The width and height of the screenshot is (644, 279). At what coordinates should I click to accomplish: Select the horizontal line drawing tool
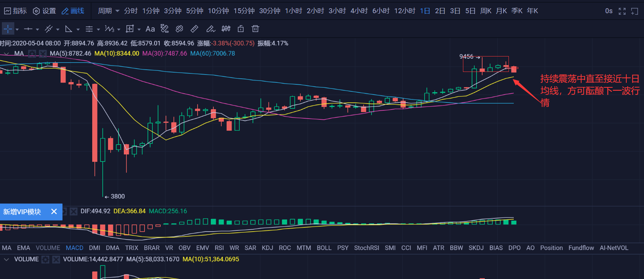point(28,29)
